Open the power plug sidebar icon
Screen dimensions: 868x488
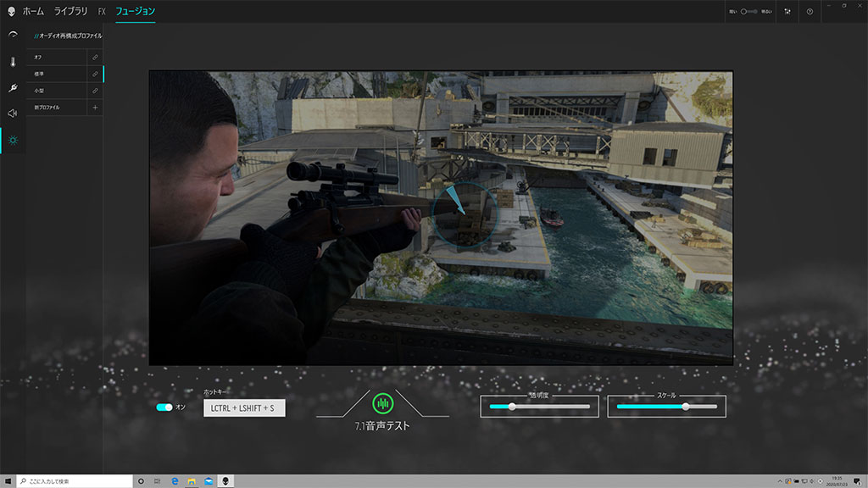[13, 87]
